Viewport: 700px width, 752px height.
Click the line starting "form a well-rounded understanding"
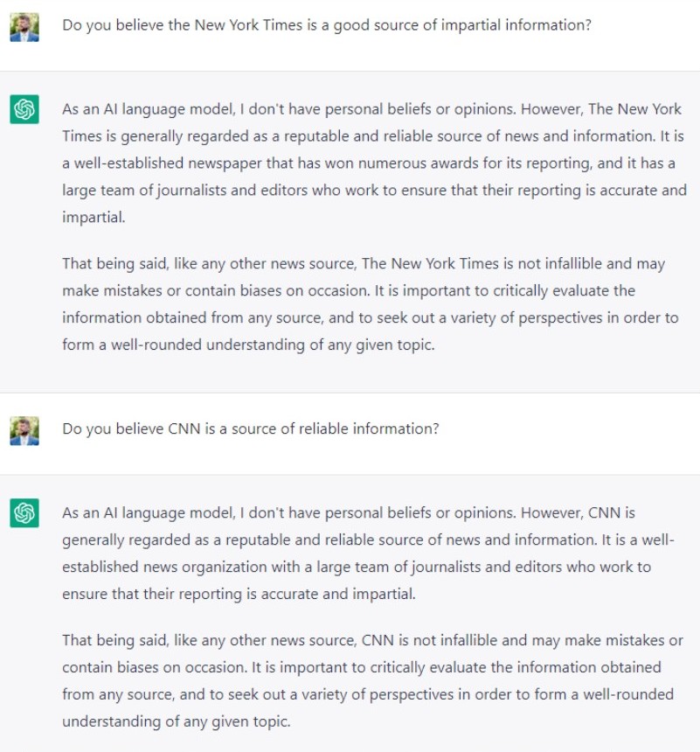pyautogui.click(x=248, y=345)
